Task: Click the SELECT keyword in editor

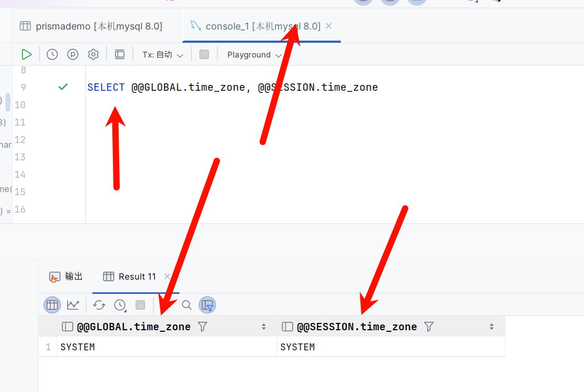Action: coord(106,87)
